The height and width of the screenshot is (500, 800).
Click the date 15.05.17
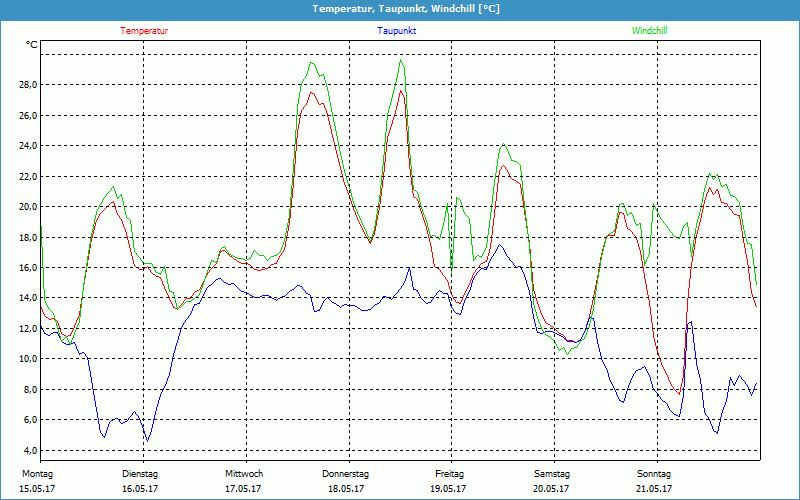(x=37, y=489)
